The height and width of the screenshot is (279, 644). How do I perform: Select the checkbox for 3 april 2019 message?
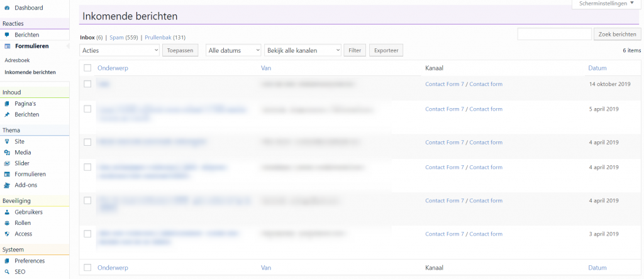[87, 234]
